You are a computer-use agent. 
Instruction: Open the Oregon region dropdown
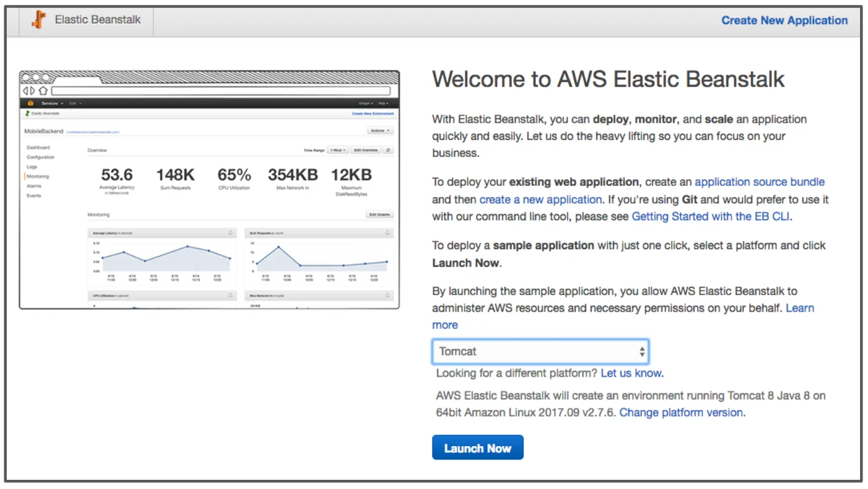pyautogui.click(x=365, y=102)
